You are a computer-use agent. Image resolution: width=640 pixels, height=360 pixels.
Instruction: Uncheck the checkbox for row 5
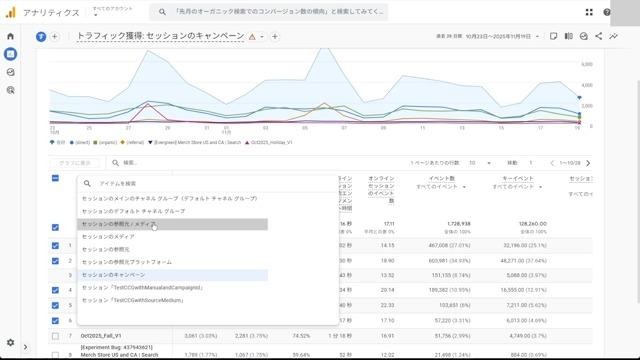pos(56,305)
